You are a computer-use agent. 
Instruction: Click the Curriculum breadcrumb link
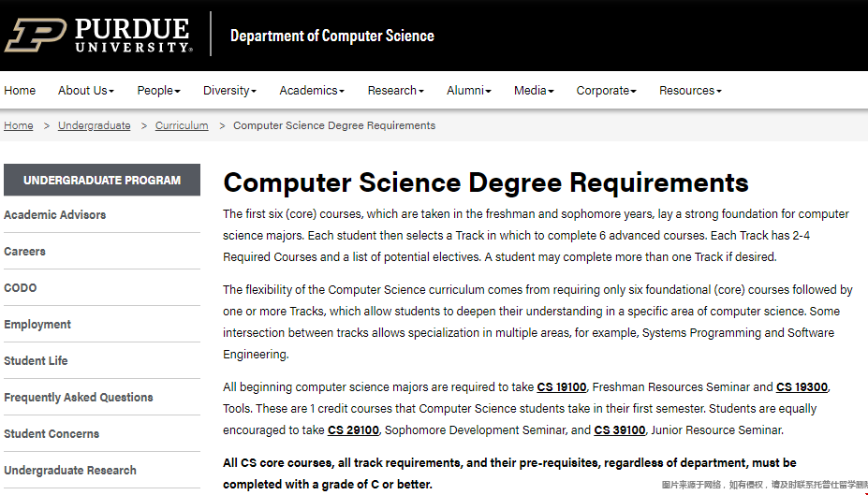182,125
